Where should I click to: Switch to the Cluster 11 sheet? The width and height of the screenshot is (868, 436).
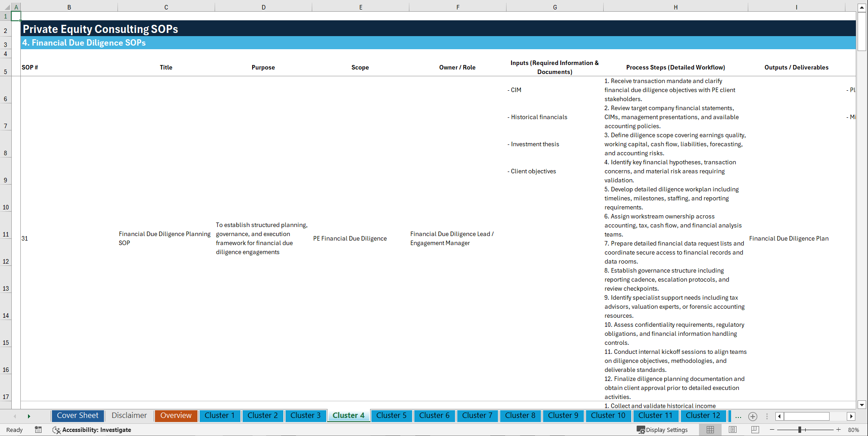656,416
